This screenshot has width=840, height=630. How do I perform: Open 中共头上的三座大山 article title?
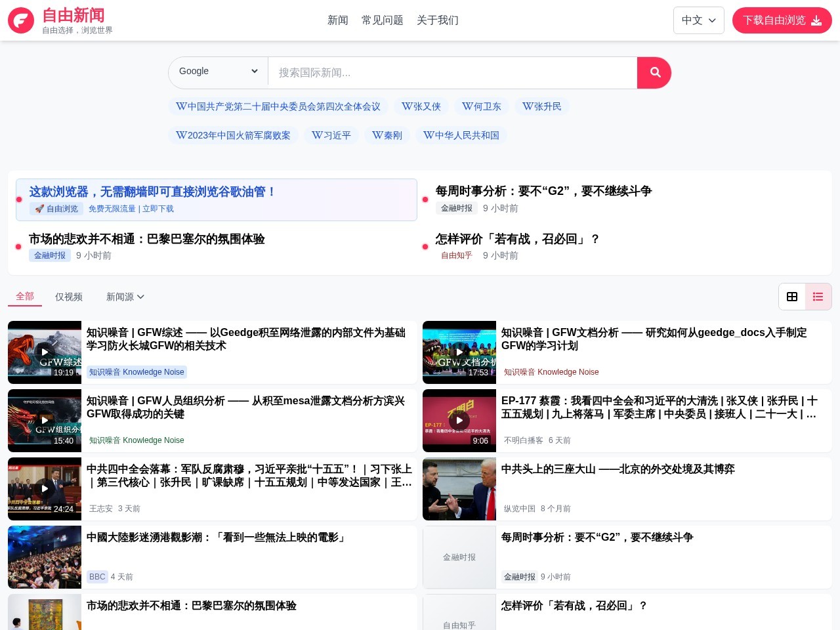618,469
